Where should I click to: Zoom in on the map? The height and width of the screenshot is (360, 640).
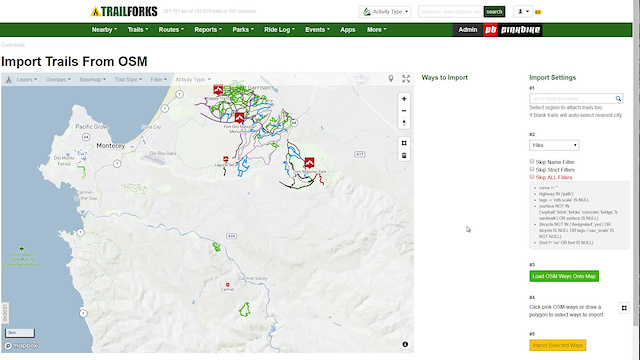[x=404, y=99]
